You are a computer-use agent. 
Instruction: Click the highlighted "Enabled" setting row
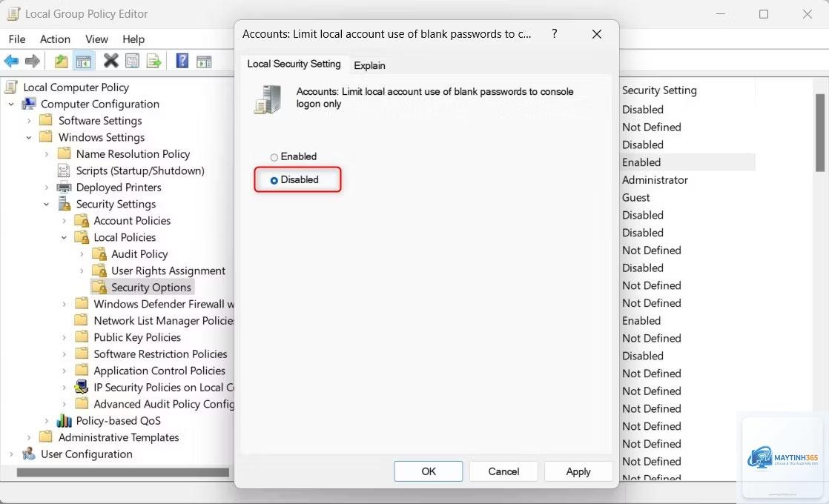[687, 162]
